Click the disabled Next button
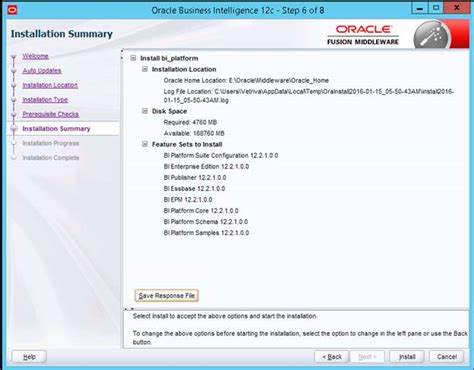 (x=367, y=357)
